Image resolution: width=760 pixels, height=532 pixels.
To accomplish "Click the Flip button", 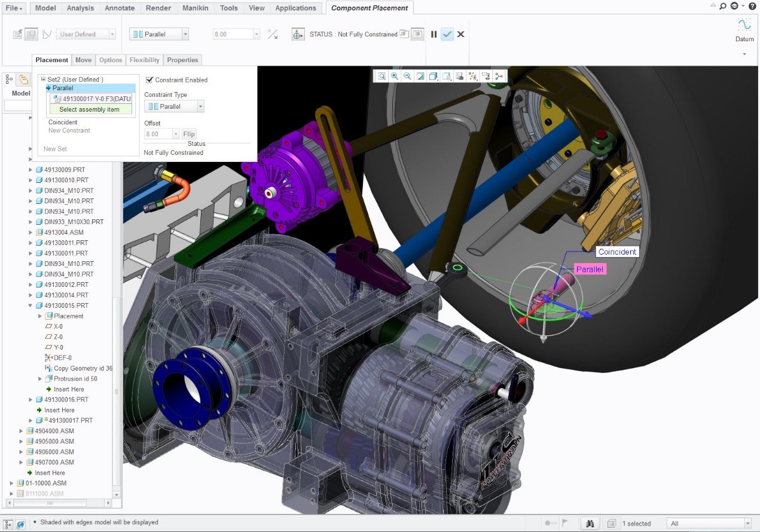I will pos(188,134).
